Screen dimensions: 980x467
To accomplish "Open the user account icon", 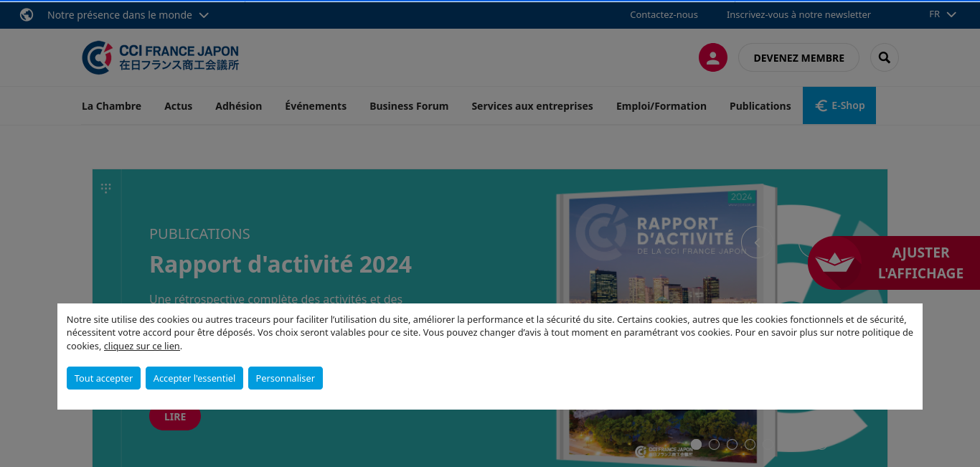I will pos(712,57).
